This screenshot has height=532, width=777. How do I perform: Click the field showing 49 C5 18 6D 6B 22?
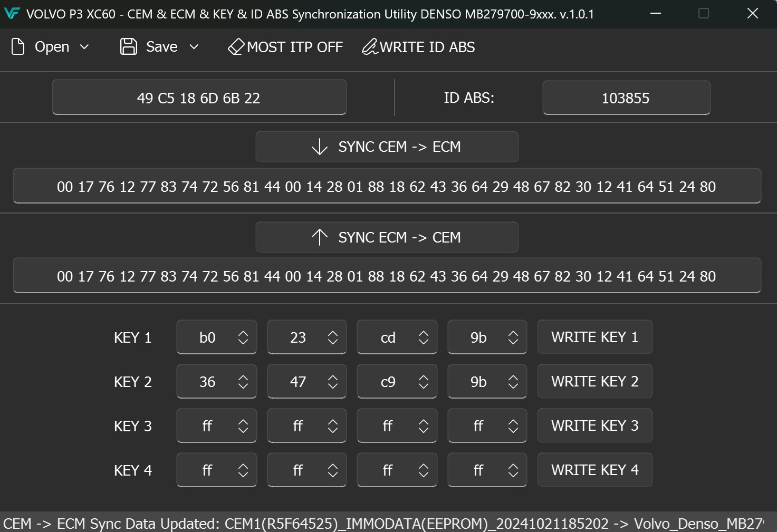coord(199,98)
